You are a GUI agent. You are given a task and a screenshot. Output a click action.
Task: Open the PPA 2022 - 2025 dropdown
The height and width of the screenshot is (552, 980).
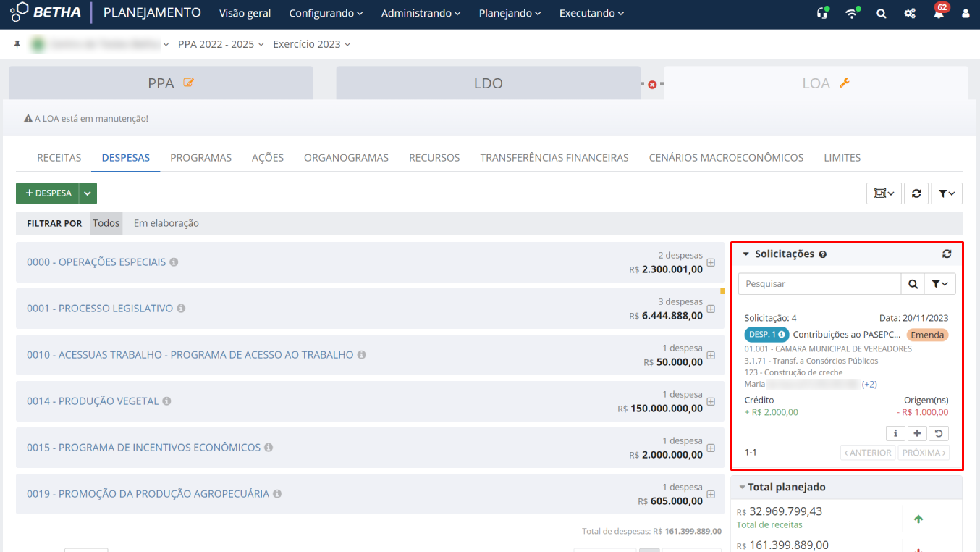[x=221, y=44]
